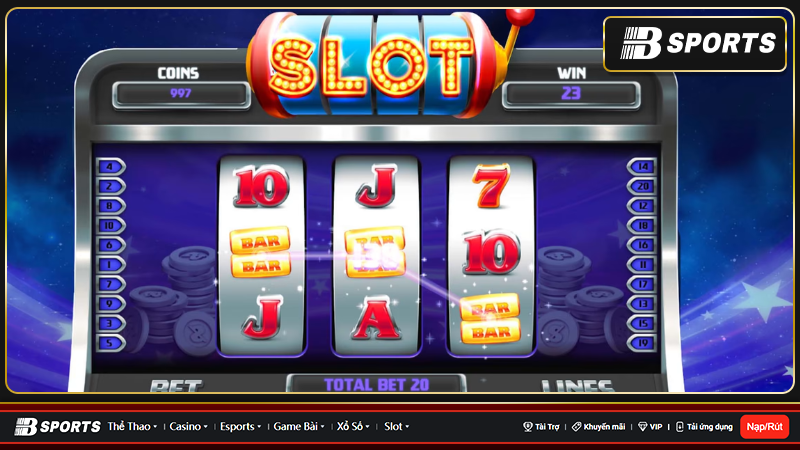Open the Esports menu item
This screenshot has height=450, width=800.
240,427
